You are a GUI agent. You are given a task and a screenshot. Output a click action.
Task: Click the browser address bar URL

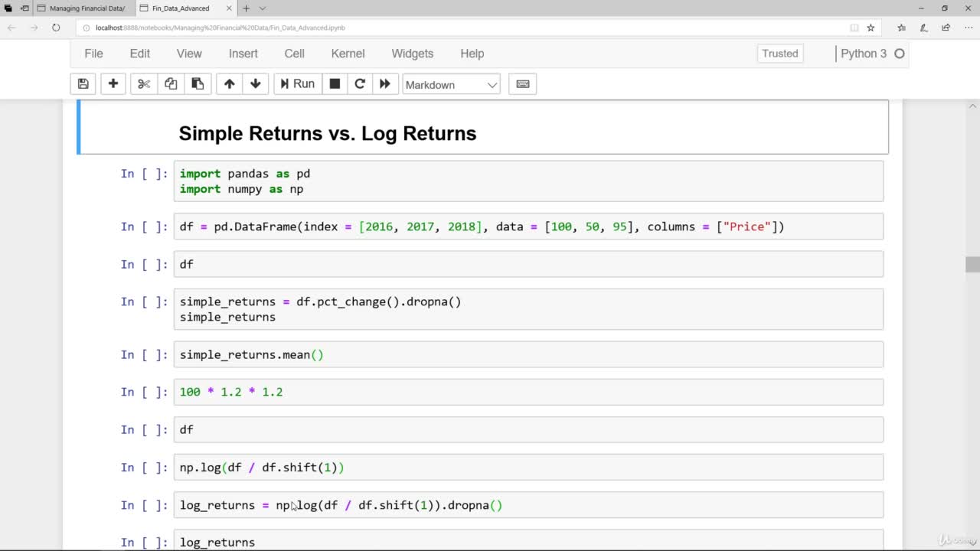coord(220,28)
